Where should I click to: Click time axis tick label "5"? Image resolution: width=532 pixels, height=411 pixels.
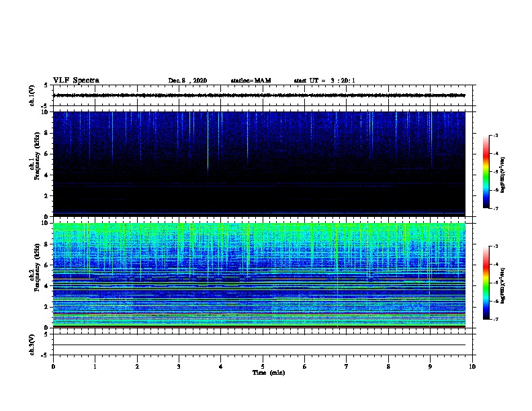coord(263,367)
